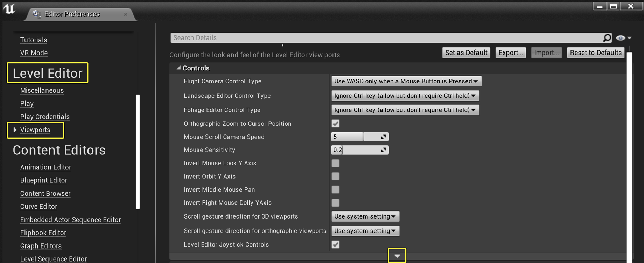Click the Unreal Engine logo icon
The width and height of the screenshot is (644, 263).
tap(9, 9)
